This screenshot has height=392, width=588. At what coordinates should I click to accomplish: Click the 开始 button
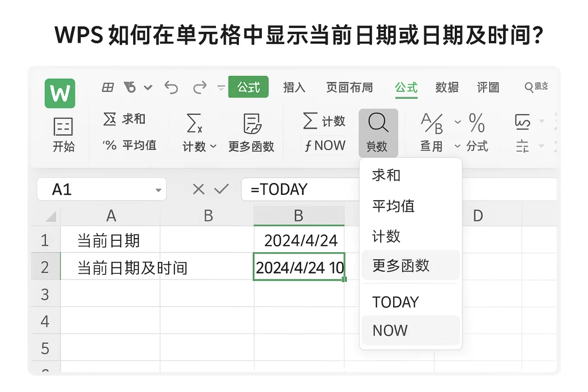pyautogui.click(x=63, y=133)
